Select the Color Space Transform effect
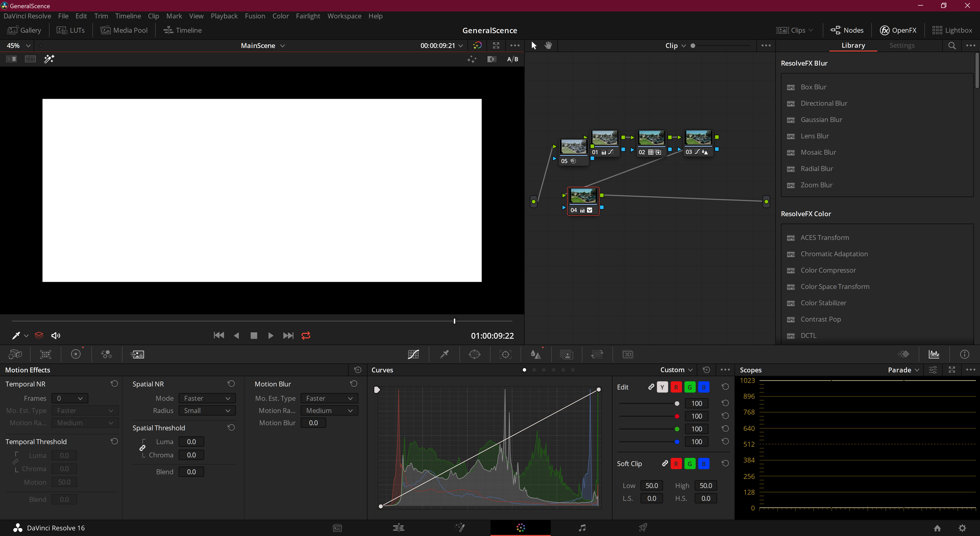980x536 pixels. pos(835,286)
